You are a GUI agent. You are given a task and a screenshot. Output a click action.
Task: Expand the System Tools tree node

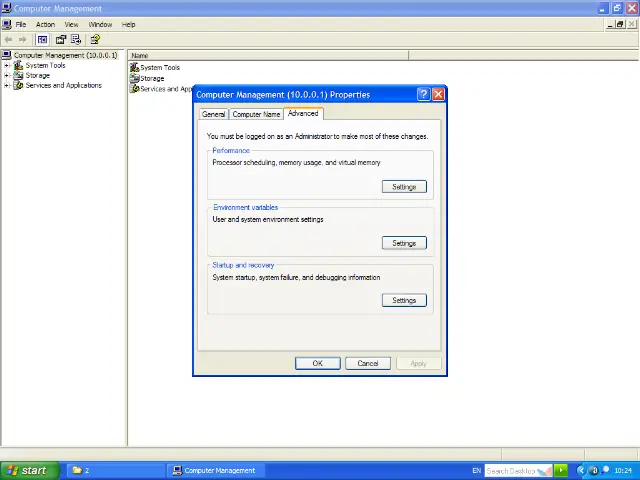point(6,65)
